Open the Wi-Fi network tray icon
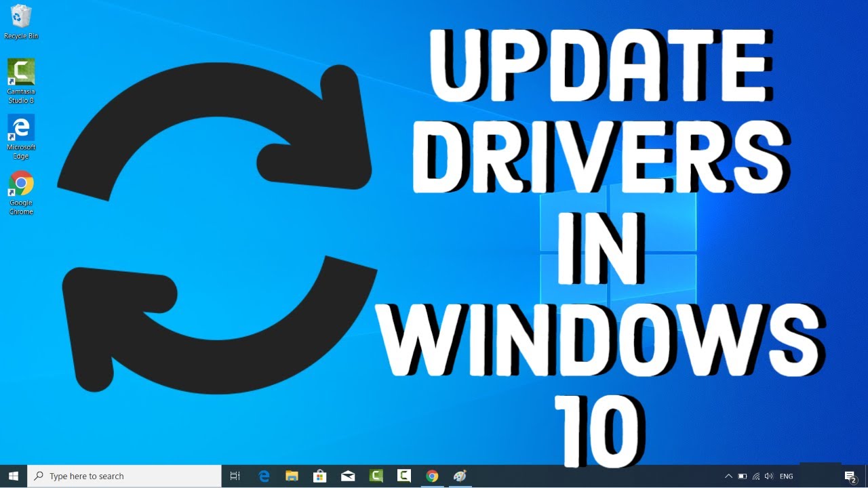This screenshot has height=488, width=868. pyautogui.click(x=756, y=476)
